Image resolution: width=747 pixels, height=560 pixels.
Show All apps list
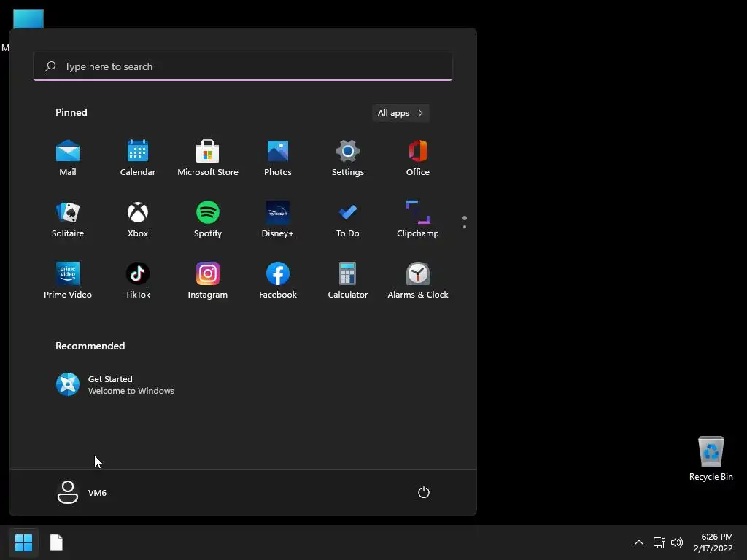click(x=400, y=113)
